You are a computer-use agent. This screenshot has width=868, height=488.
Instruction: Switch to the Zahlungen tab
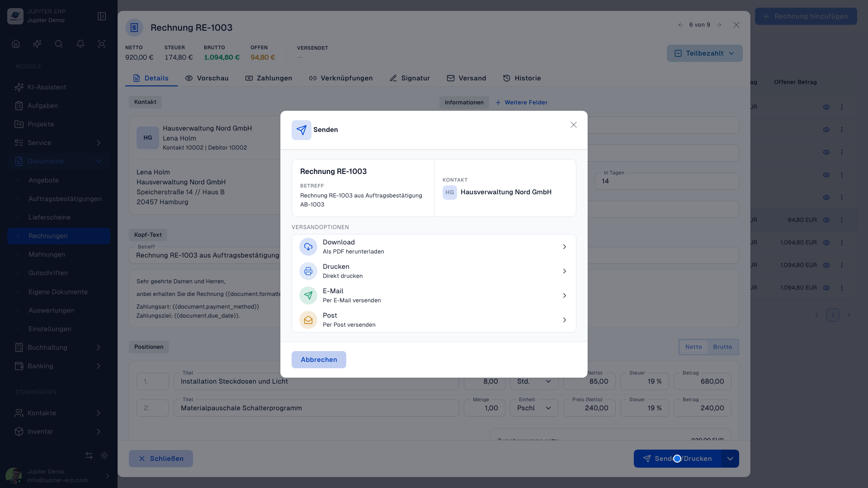coord(269,78)
